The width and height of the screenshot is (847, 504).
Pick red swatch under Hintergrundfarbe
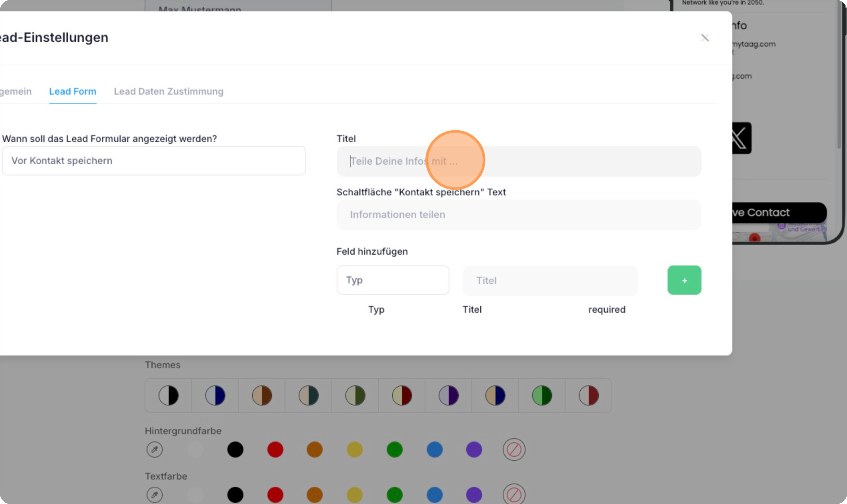(275, 449)
